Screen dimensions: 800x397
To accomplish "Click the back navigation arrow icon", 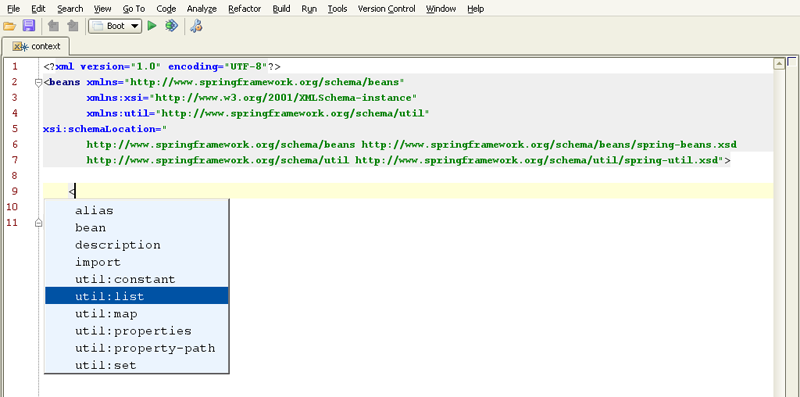I will [53, 26].
